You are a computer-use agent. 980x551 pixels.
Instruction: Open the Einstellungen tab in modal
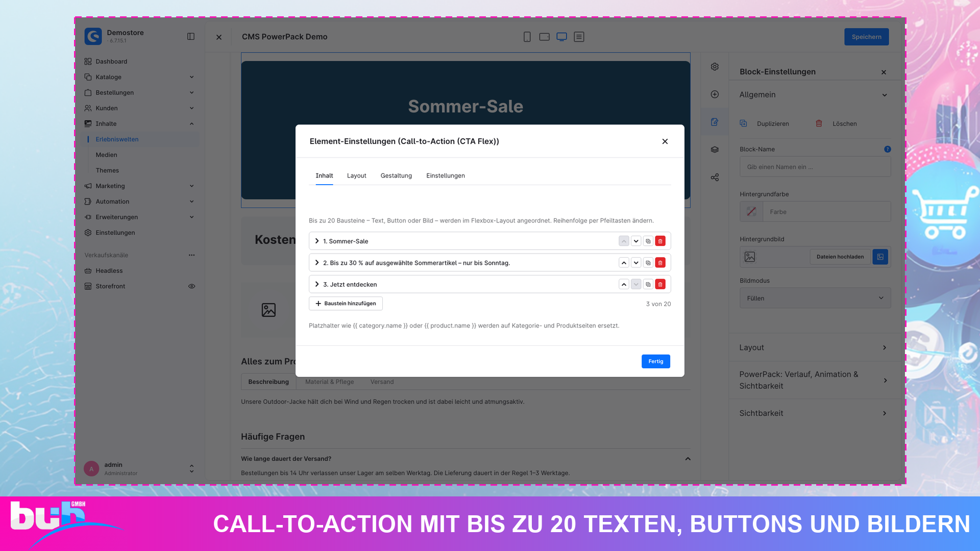446,176
